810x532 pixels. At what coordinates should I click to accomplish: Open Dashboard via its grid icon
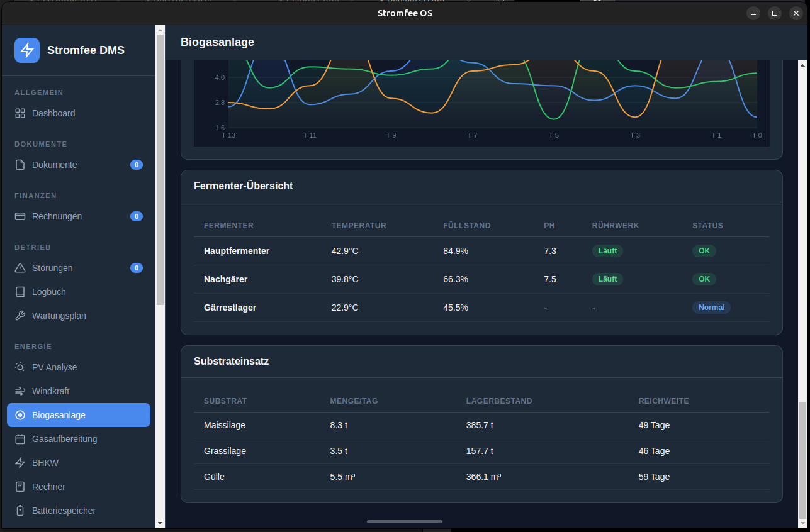click(20, 113)
